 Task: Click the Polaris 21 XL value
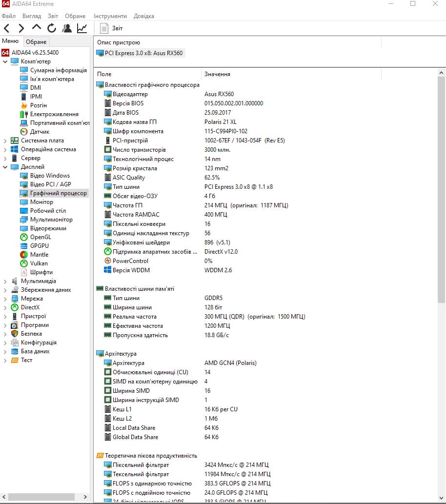coord(220,122)
